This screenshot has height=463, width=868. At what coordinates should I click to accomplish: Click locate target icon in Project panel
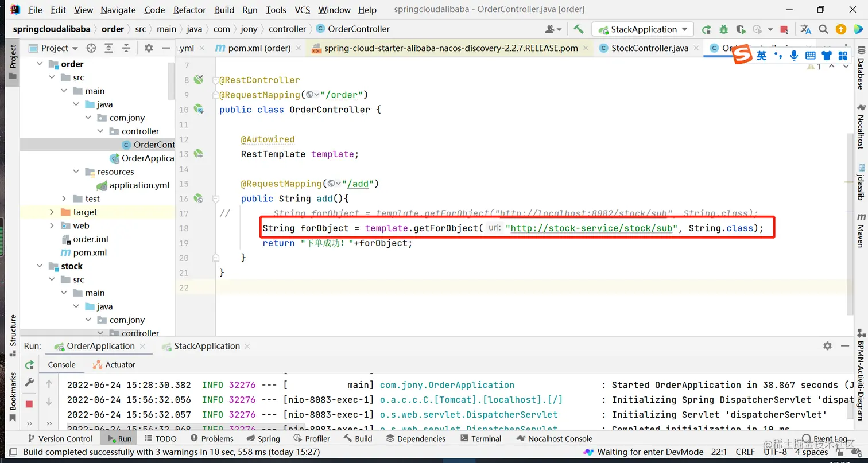tap(91, 48)
